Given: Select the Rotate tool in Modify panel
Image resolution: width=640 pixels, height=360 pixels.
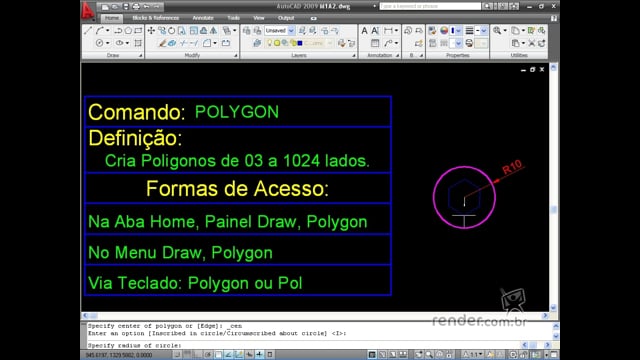Looking at the screenshot, I should coord(172,31).
